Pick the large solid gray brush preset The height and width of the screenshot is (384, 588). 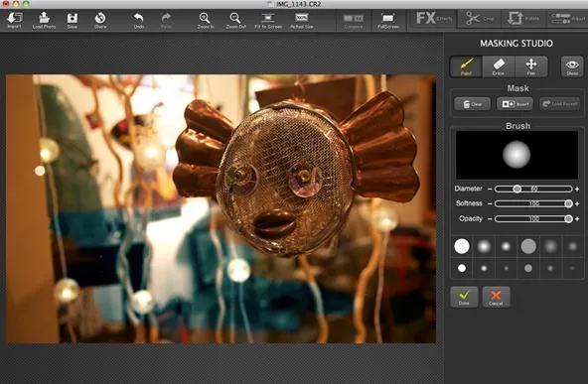pos(528,246)
